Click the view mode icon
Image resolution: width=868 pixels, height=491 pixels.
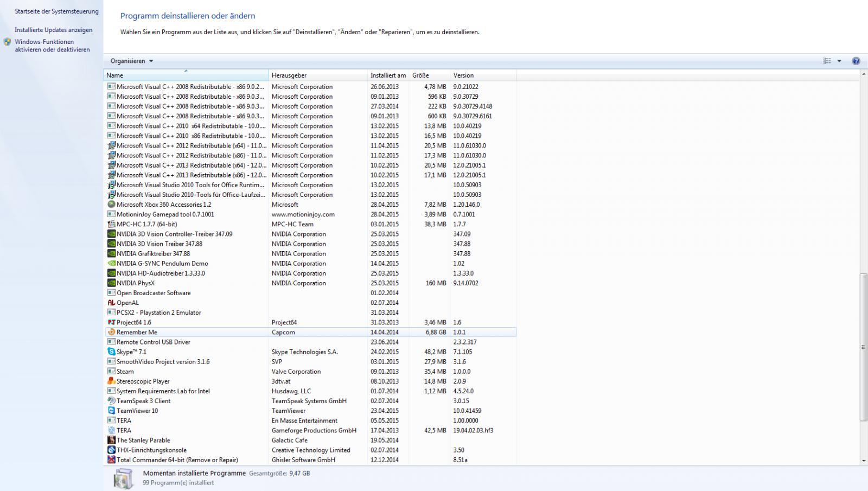click(x=827, y=61)
